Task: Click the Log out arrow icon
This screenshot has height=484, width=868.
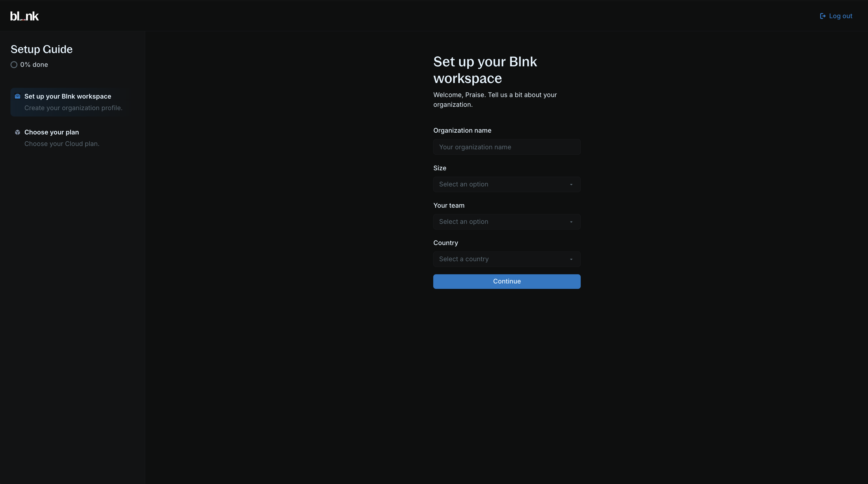Action: pos(822,16)
